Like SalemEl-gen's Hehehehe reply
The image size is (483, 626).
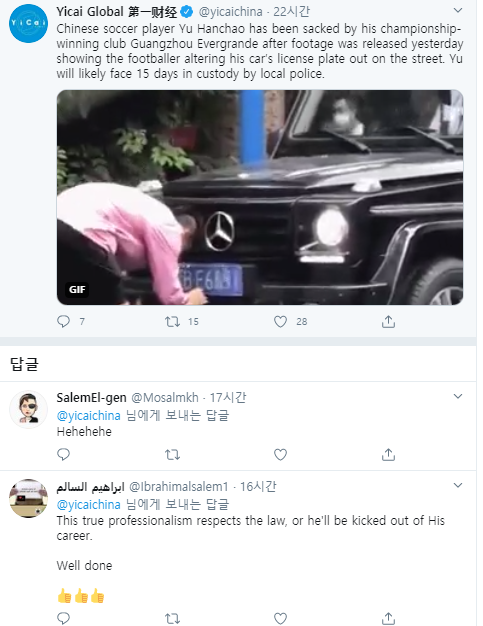pos(280,454)
